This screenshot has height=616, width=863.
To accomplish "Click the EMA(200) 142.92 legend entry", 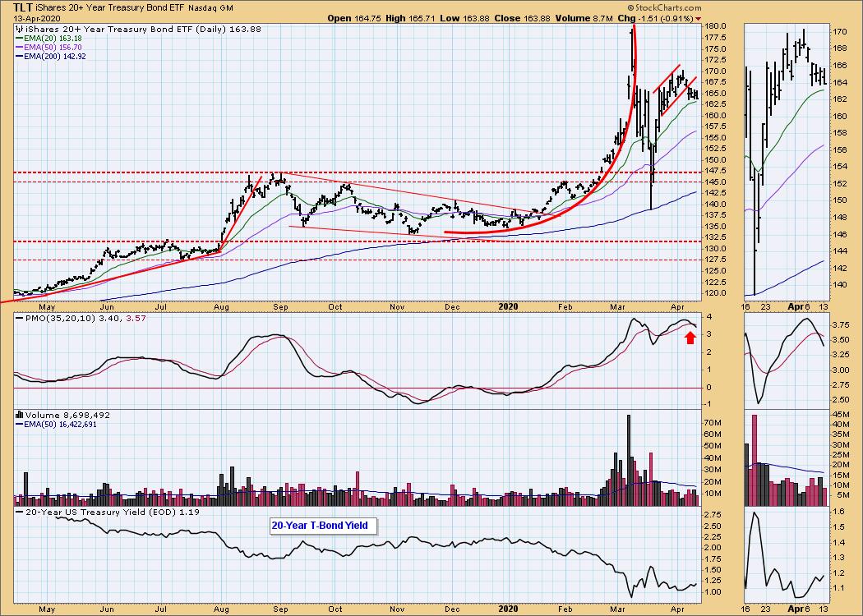I will pos(51,56).
